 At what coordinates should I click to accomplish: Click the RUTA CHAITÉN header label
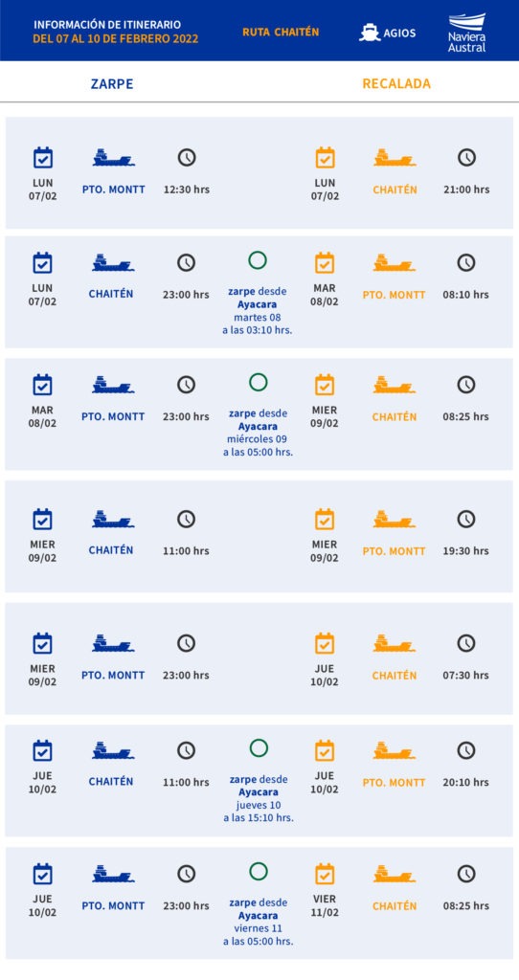click(x=281, y=32)
